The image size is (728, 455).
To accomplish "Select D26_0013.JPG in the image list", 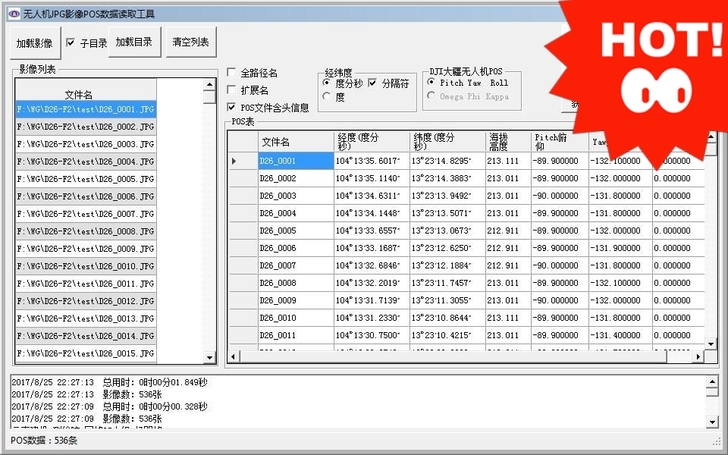I will pos(86,318).
